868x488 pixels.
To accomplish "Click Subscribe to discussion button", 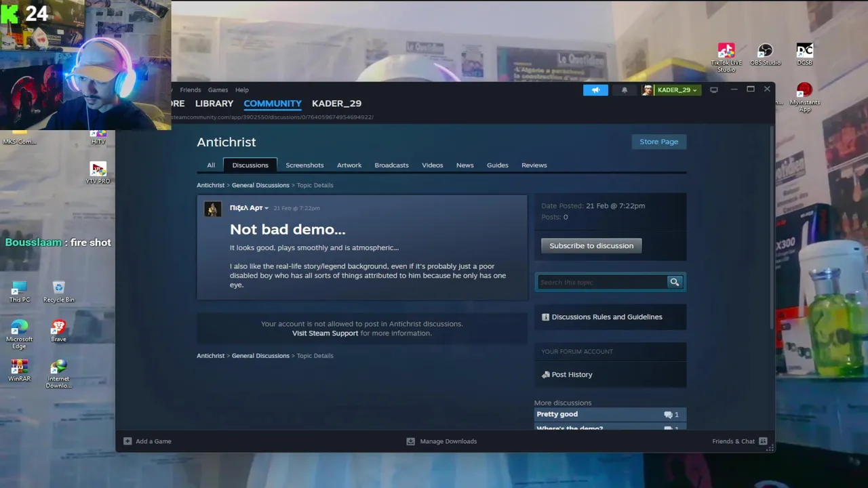I will click(591, 245).
